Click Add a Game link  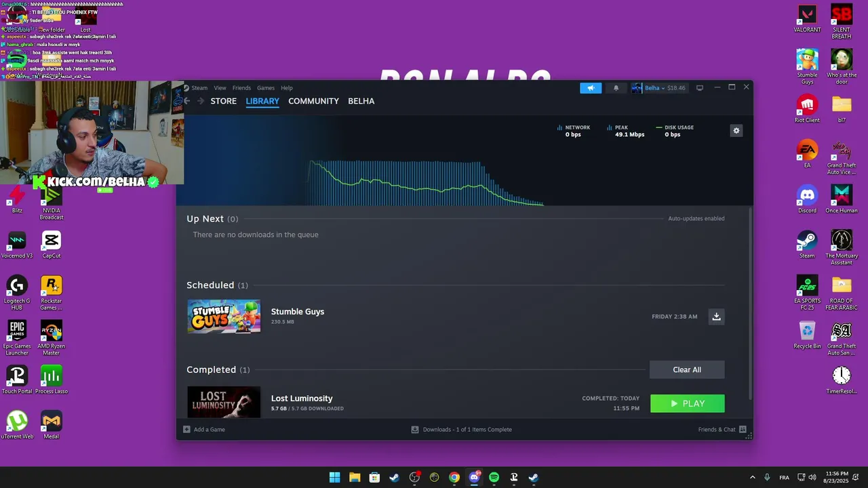[209, 429]
